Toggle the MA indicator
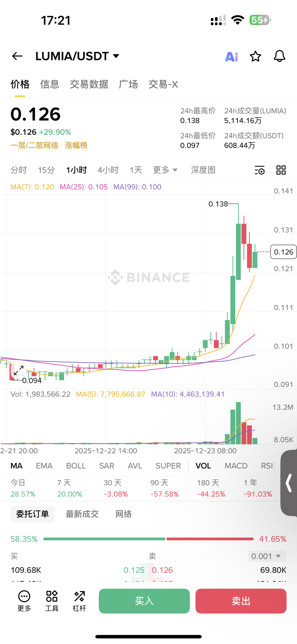Image resolution: width=297 pixels, height=644 pixels. click(16, 466)
